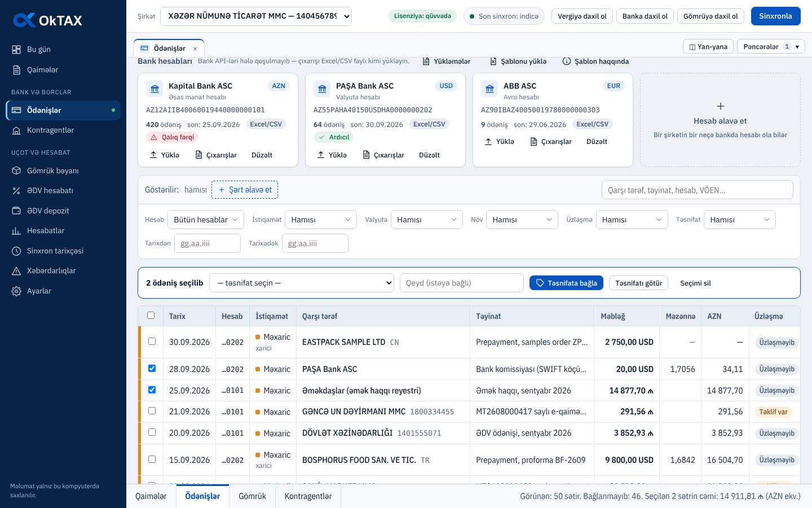This screenshot has width=812, height=508.
Task: Click Şablon haqqında info icon
Action: point(567,62)
